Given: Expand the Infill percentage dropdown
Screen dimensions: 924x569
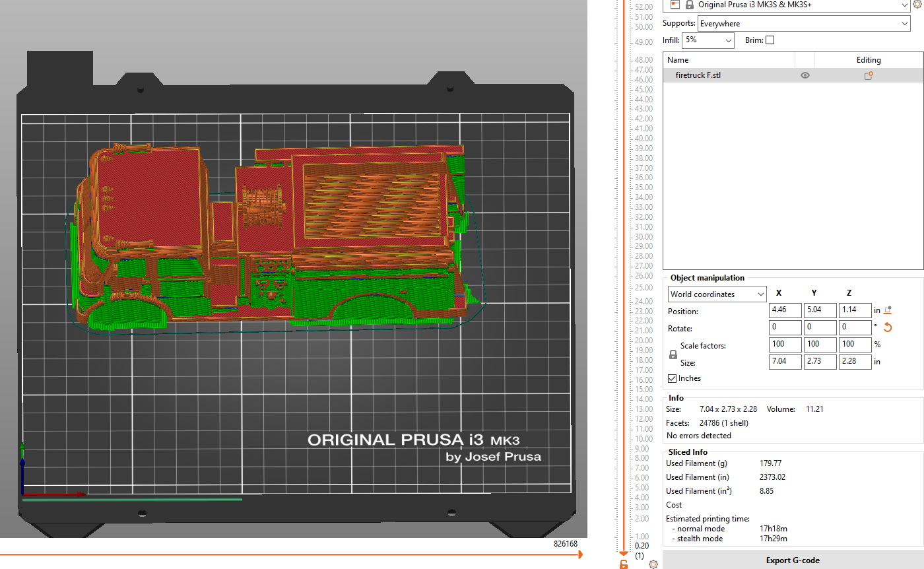Looking at the screenshot, I should tap(708, 40).
